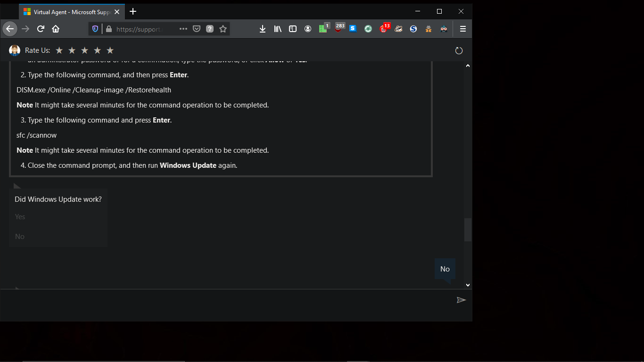Click the sfc /scannow command text
644x362 pixels.
point(37,135)
